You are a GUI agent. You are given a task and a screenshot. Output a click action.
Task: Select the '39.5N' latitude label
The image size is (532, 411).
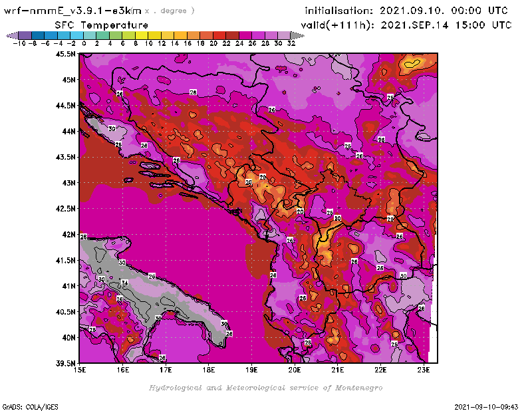coord(66,364)
